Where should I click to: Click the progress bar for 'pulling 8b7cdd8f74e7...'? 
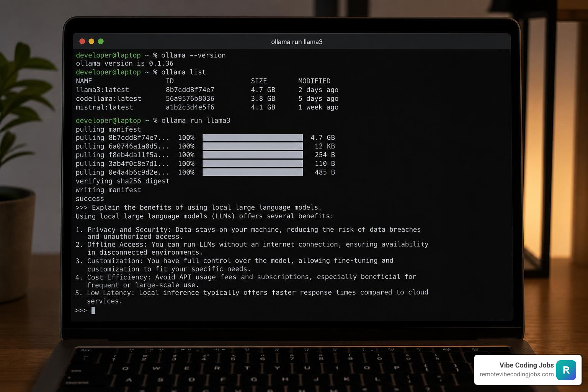[x=253, y=138]
